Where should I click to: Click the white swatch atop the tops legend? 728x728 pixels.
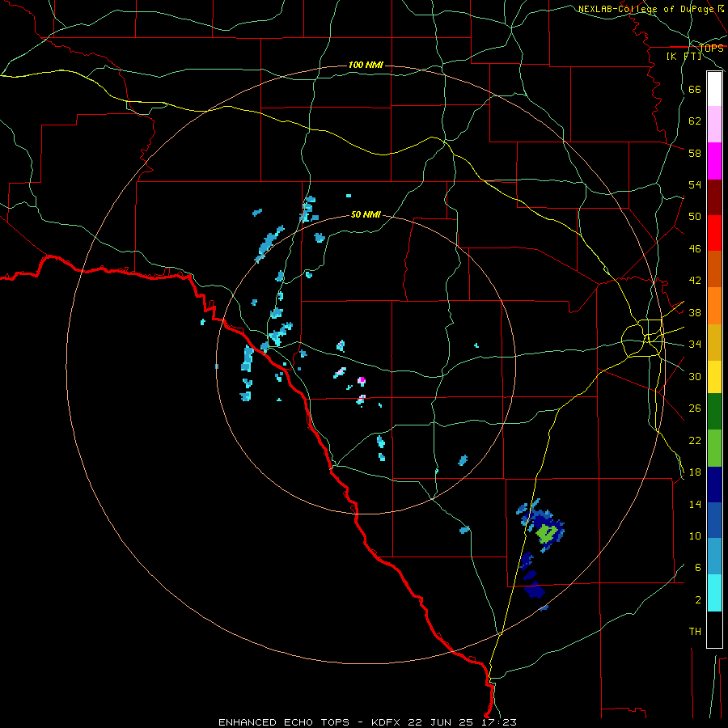[x=714, y=89]
